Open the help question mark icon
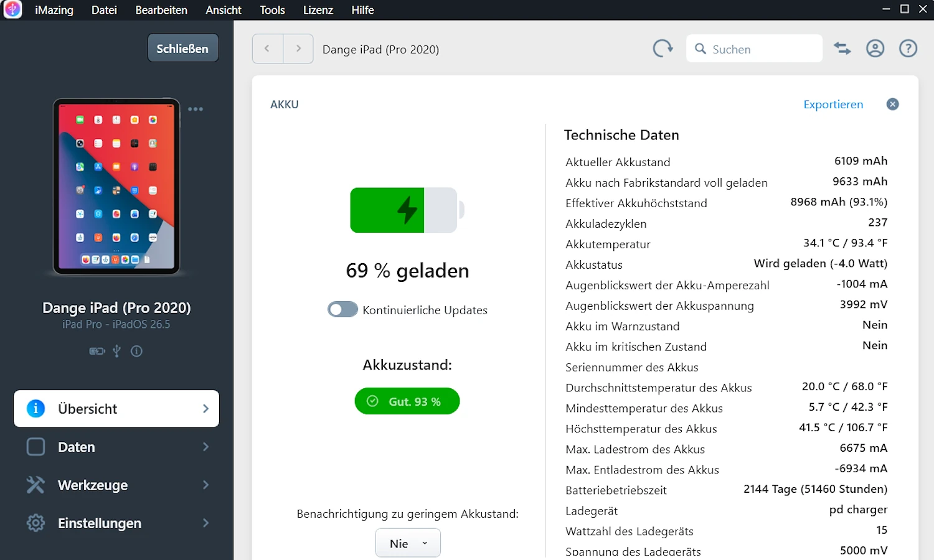Image resolution: width=934 pixels, height=560 pixels. (x=908, y=49)
